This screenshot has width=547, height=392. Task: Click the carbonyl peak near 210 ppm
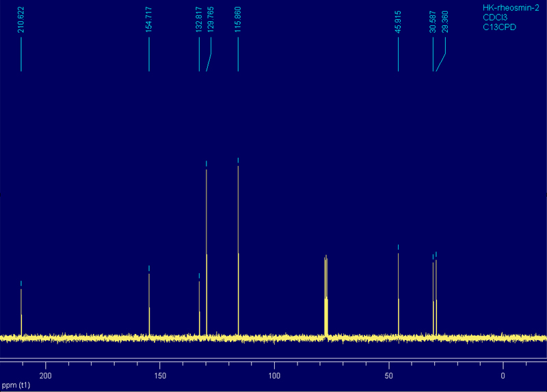[x=21, y=314]
